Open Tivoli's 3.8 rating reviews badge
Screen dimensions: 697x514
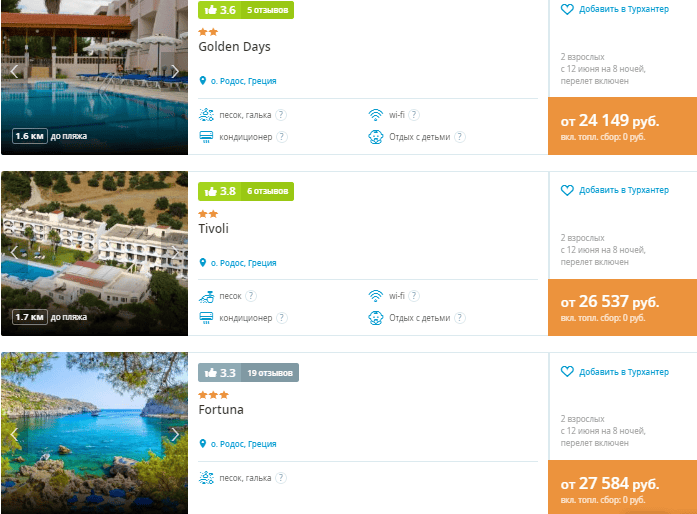point(246,191)
